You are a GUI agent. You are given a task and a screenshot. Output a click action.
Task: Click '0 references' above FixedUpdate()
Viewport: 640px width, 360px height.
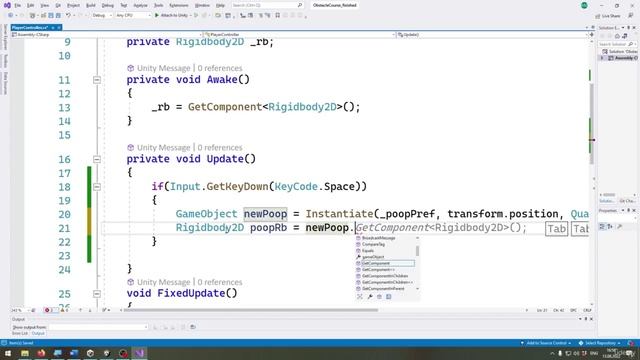[220, 282]
